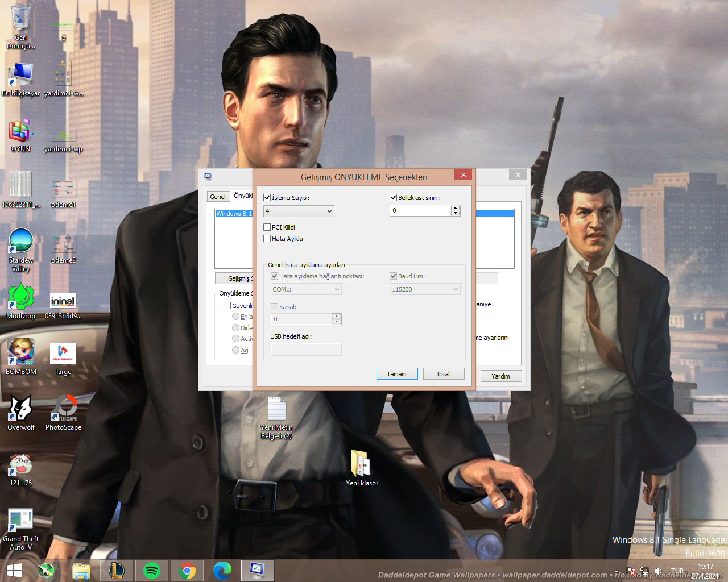Screen dimensions: 728x582
Task: Close the Gelişmiş ÖNYÜKLEME Seçenekleri dialog
Action: point(464,175)
